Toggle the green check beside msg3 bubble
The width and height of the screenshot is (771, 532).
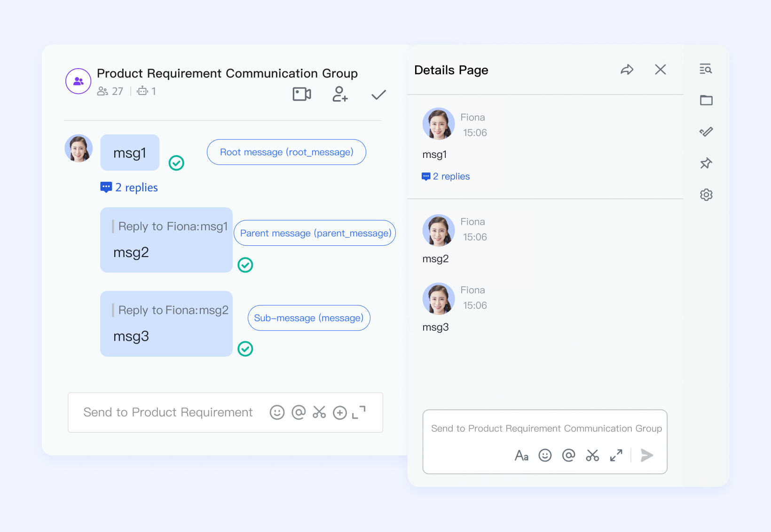(x=245, y=349)
